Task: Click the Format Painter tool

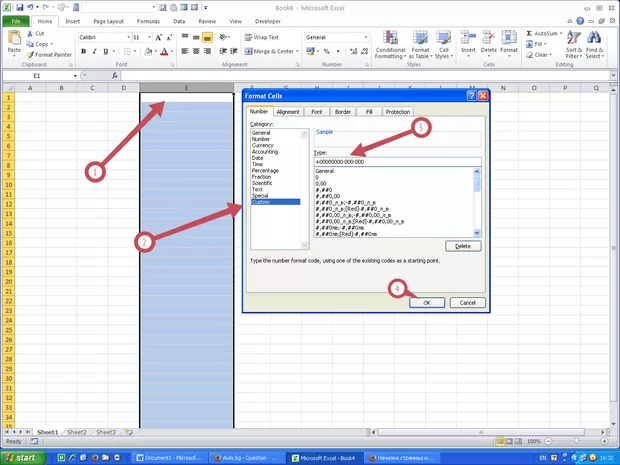Action: pos(51,54)
